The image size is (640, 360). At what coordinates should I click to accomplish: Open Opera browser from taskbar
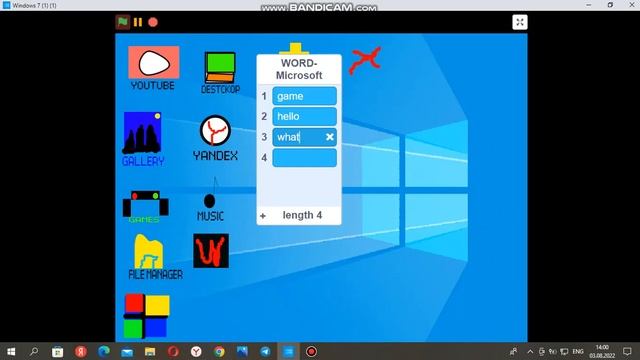point(173,351)
